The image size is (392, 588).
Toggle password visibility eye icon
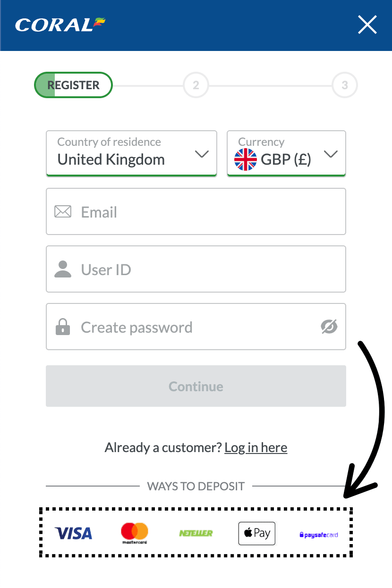click(x=329, y=327)
